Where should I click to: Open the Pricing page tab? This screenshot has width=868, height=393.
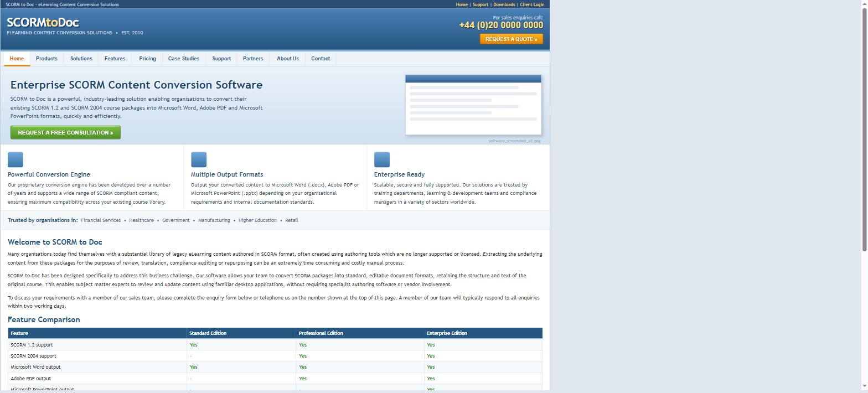[x=147, y=59]
